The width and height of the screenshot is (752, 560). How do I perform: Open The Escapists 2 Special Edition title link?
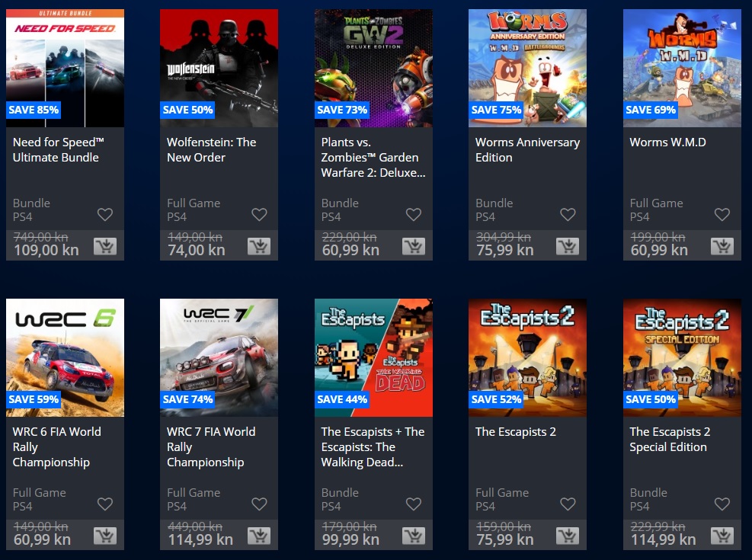[x=670, y=439]
